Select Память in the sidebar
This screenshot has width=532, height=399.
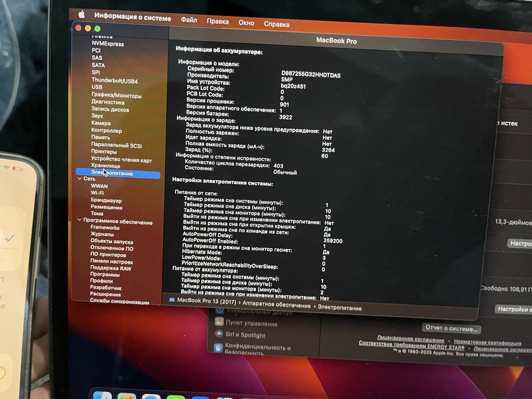tap(100, 137)
